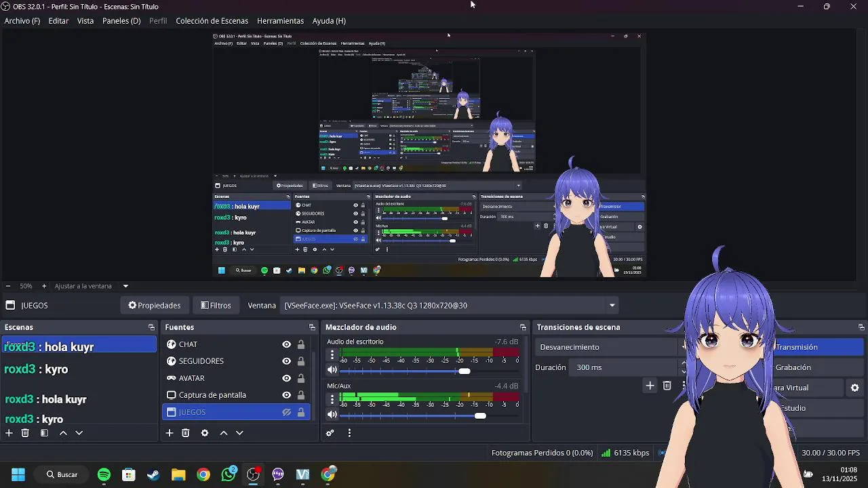Image resolution: width=868 pixels, height=488 pixels.
Task: Remove the selected source with the trash icon
Action: (185, 433)
